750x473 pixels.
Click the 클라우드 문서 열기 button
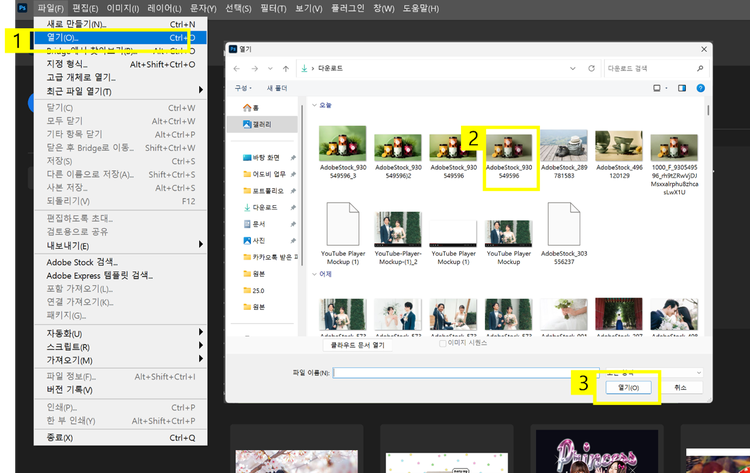tap(357, 345)
